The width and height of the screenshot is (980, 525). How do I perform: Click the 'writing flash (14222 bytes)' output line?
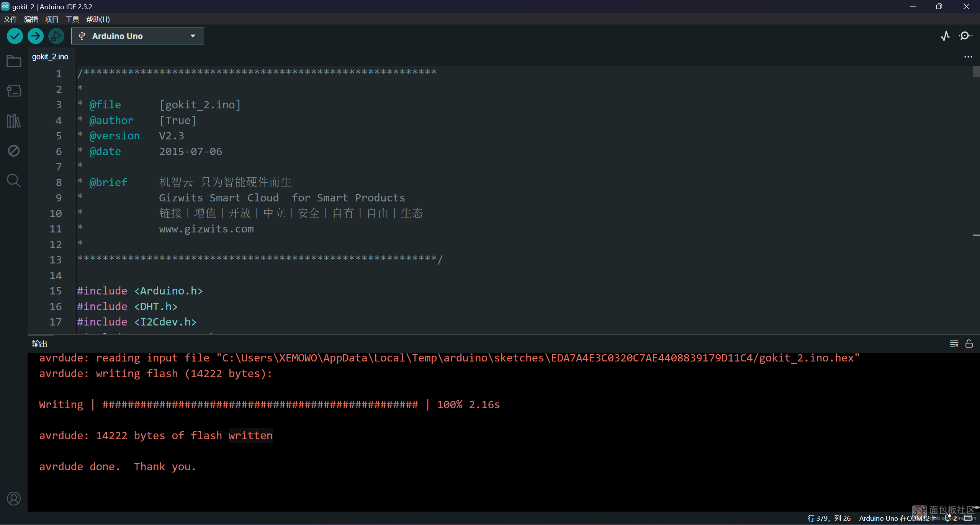pos(155,373)
